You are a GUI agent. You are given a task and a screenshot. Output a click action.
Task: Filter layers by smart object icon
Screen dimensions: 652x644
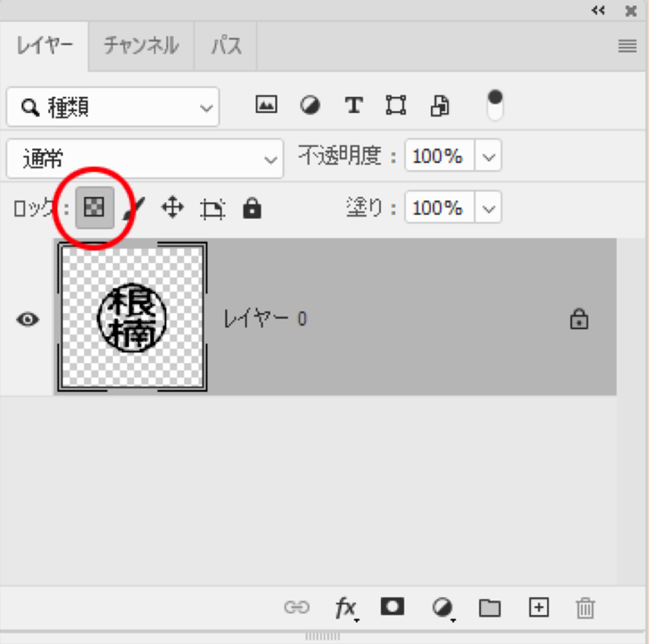tap(440, 105)
